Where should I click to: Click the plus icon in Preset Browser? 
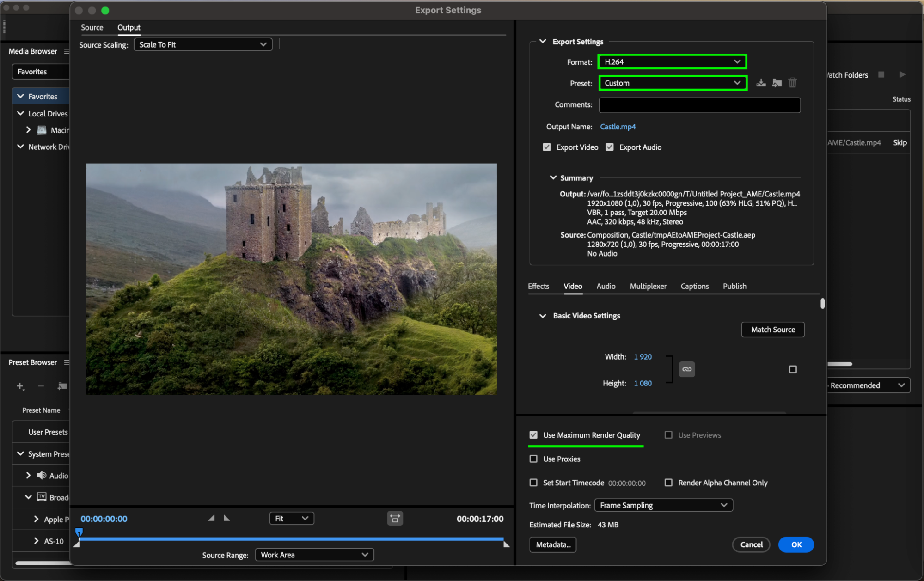coord(20,386)
